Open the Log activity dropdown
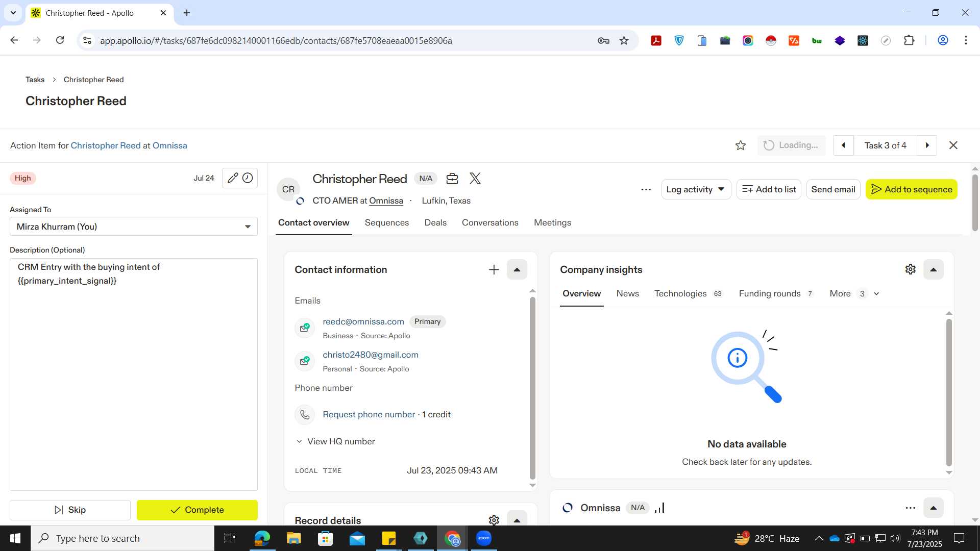The image size is (980, 551). (x=696, y=189)
